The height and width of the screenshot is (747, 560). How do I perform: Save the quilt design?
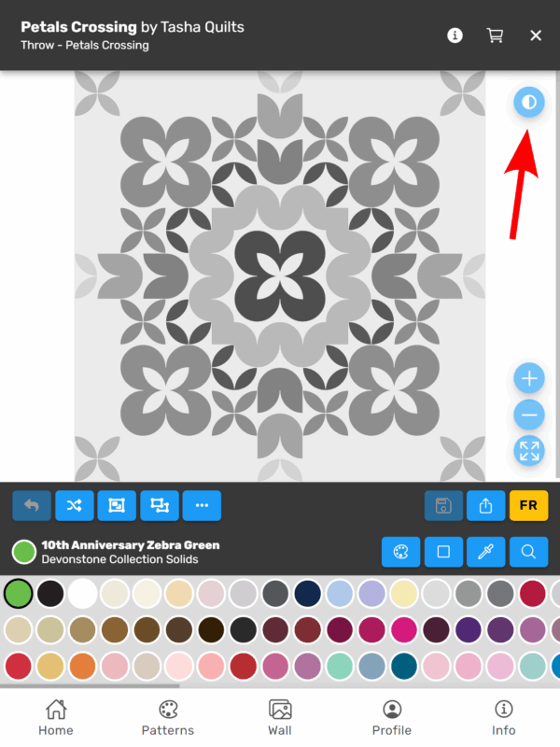tap(443, 505)
